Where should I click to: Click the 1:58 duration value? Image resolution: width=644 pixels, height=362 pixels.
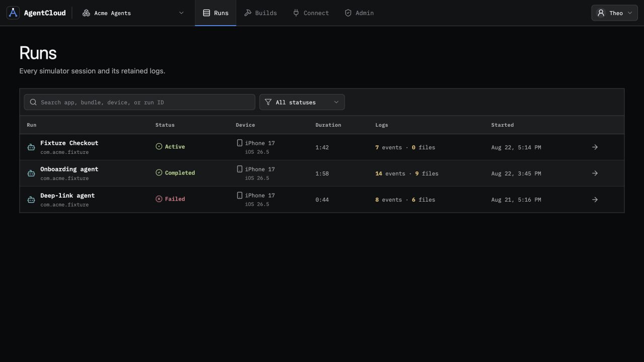pyautogui.click(x=322, y=173)
